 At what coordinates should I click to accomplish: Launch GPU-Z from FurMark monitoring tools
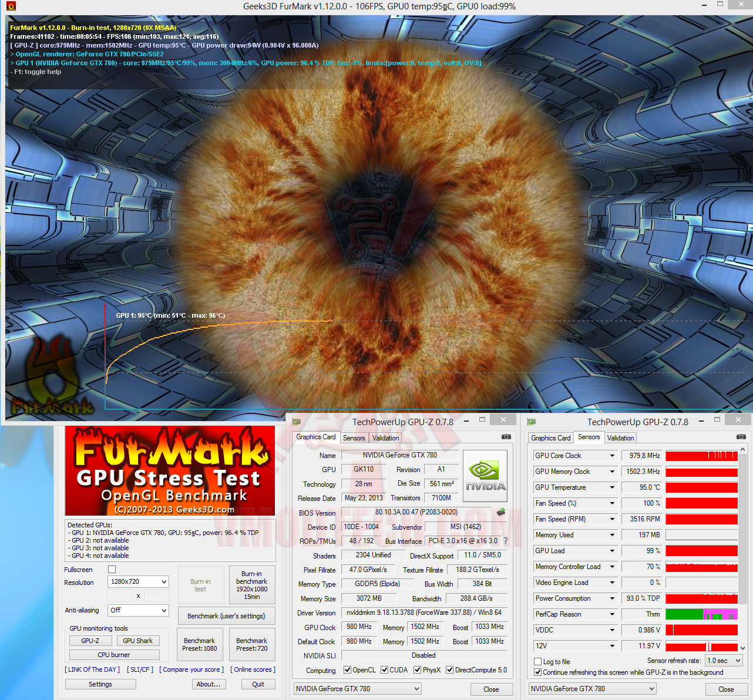click(x=90, y=641)
